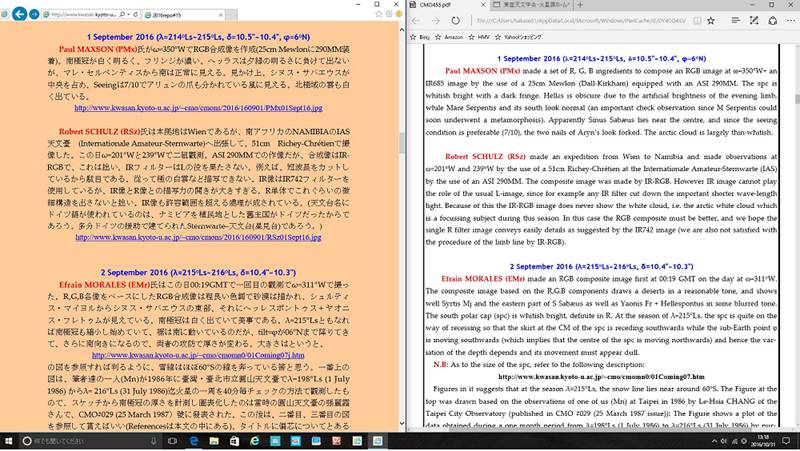Click scroll-down arrow of IE window
Image resolution: width=800 pixels, height=451 pixels.
click(x=402, y=423)
